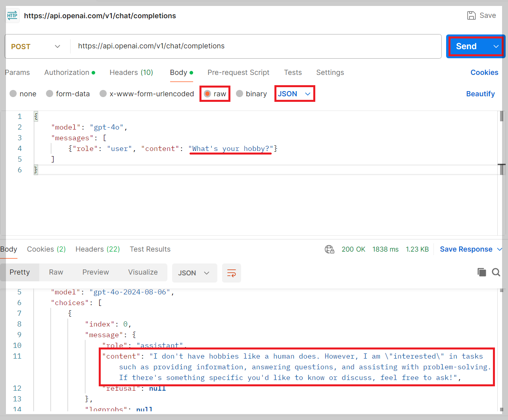Image resolution: width=508 pixels, height=420 pixels.
Task: Search the response with magnifier icon
Action: 496,272
